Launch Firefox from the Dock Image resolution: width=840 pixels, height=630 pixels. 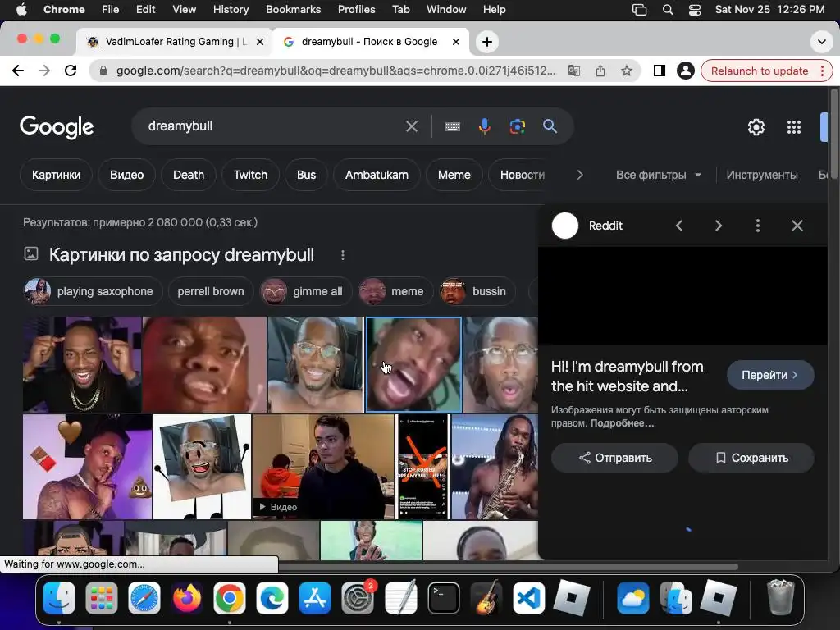186,598
